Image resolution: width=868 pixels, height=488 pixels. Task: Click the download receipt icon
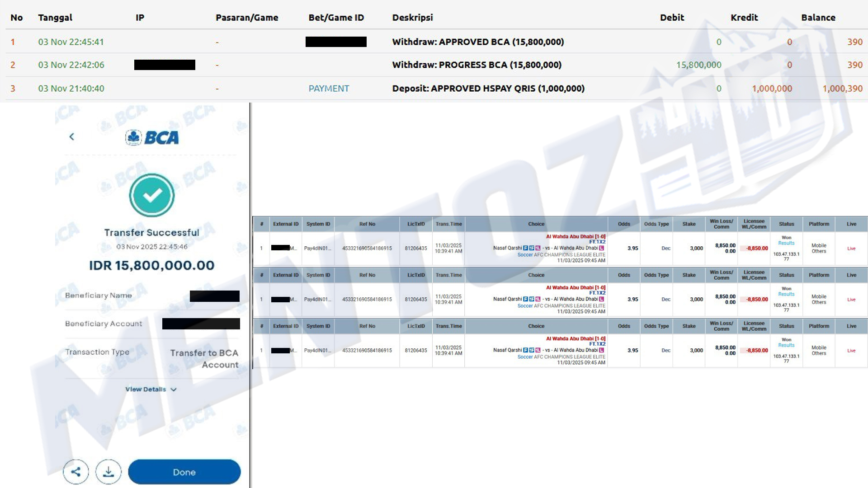[108, 472]
